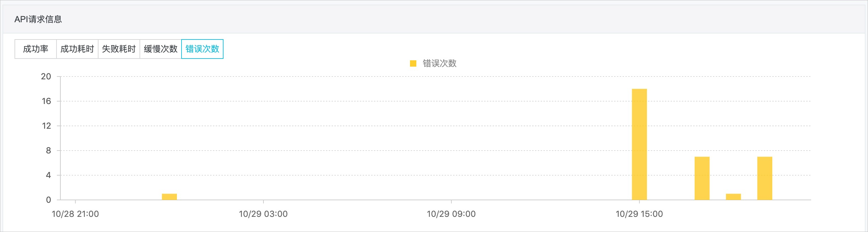Click the yellow 错误次数 legend swatch
This screenshot has width=868, height=232.
click(x=413, y=63)
